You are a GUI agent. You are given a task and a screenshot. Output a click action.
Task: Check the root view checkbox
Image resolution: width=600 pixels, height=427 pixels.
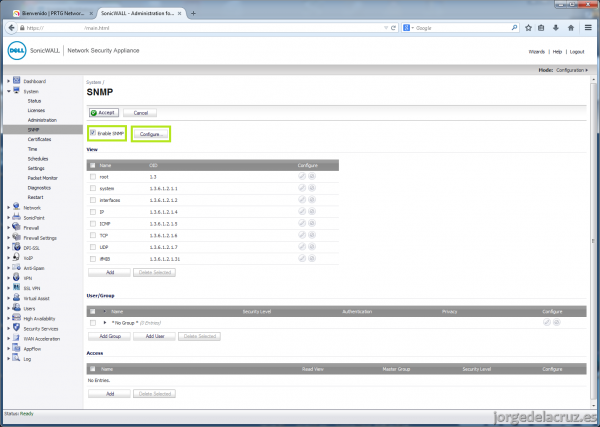click(x=93, y=177)
